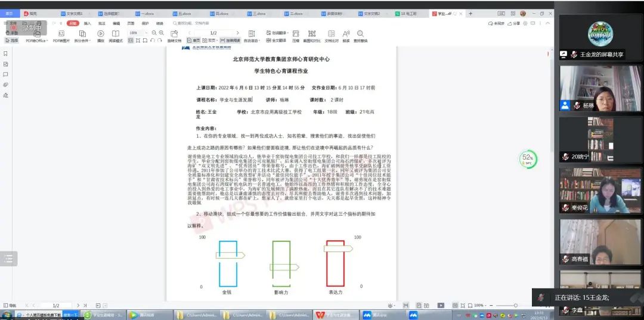
Task: Open the 批注 ribbon tab
Action: 102,23
